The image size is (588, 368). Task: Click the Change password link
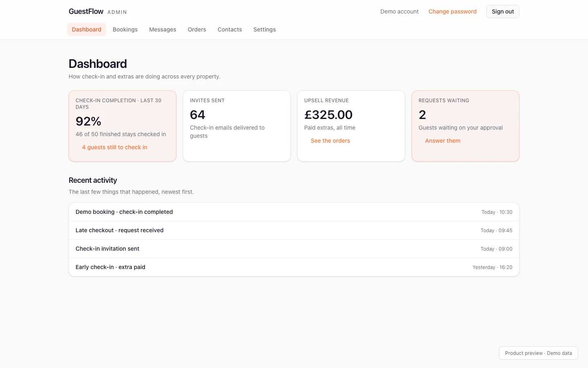click(452, 11)
